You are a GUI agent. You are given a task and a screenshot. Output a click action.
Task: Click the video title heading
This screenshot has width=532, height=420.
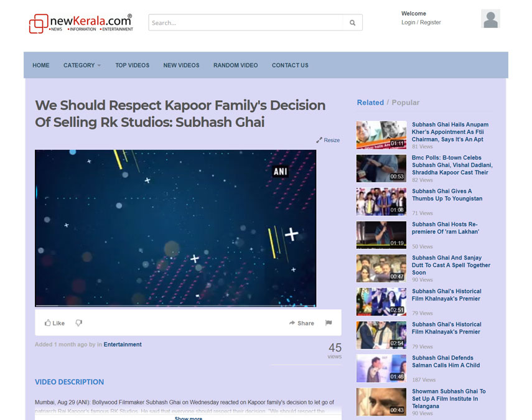[x=180, y=114]
